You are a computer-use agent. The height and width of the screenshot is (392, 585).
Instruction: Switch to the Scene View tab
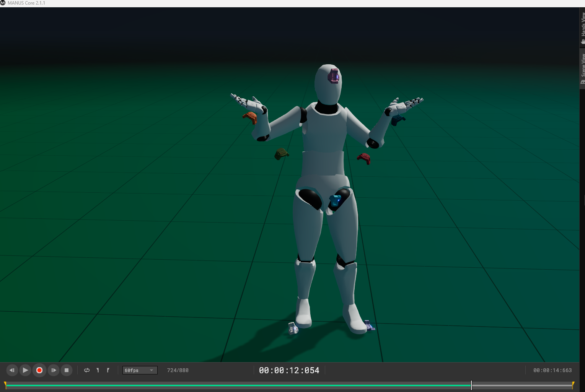click(582, 69)
